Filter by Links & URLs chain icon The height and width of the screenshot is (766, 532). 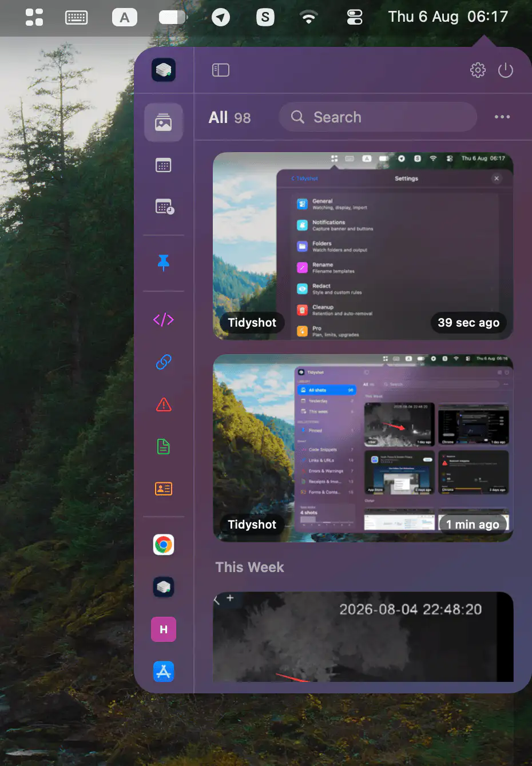coord(164,362)
